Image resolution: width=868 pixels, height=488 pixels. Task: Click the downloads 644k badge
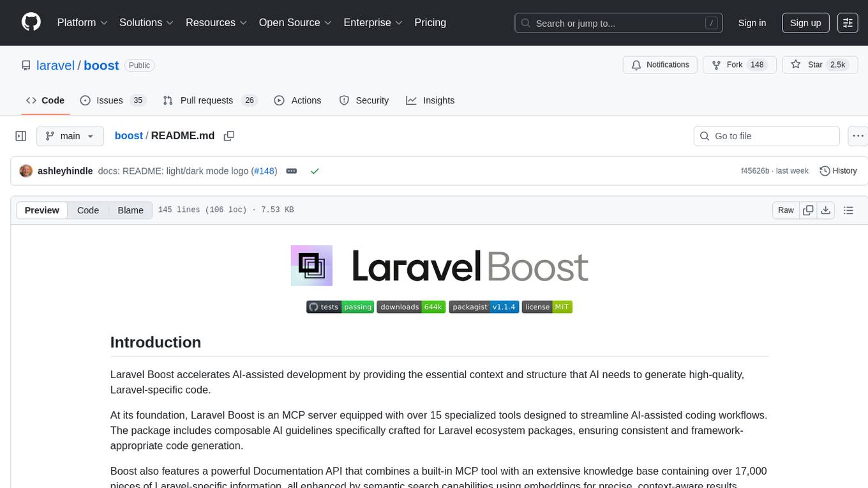[410, 307]
